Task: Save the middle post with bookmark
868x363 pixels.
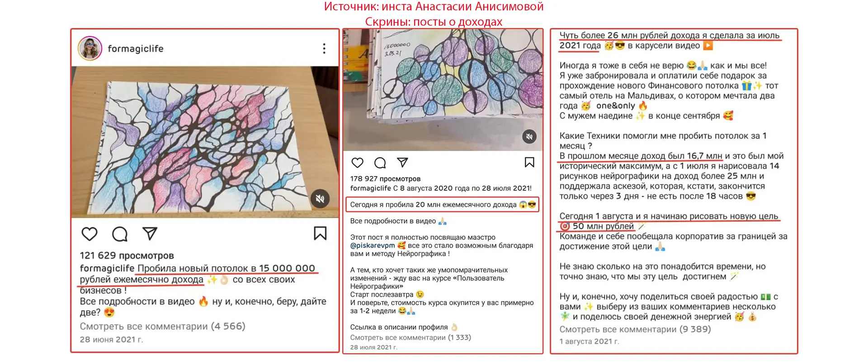Action: 529,162
